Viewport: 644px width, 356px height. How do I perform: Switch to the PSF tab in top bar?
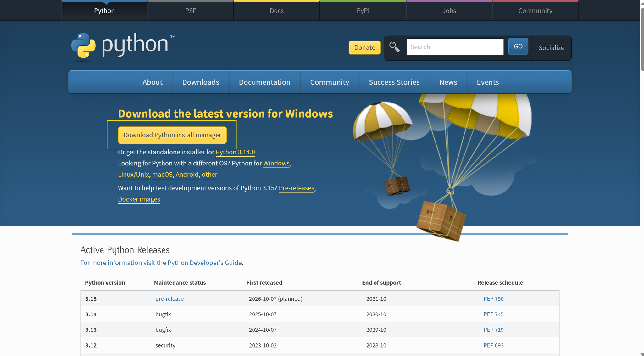[190, 10]
